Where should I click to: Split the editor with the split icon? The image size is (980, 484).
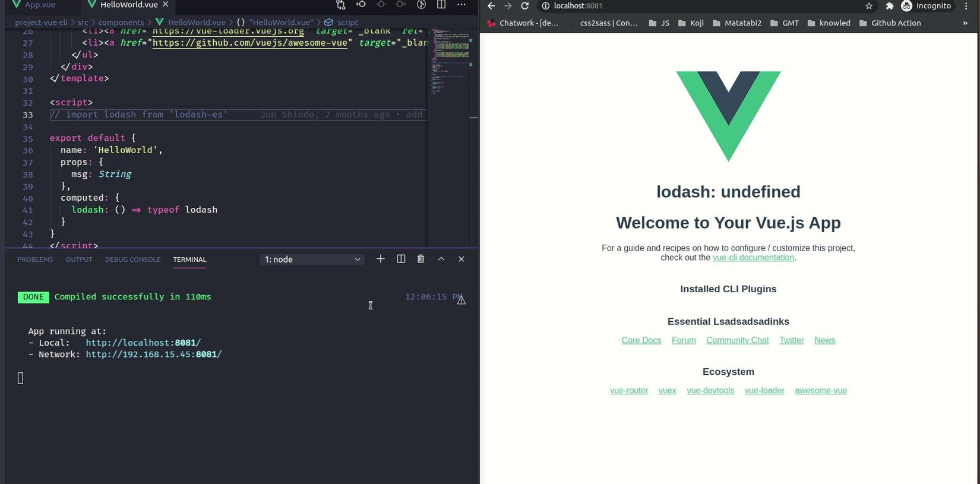point(441,5)
